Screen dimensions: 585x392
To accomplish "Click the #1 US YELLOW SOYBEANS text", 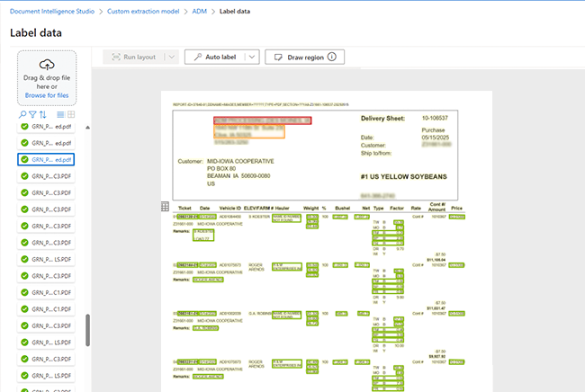I will click(404, 176).
